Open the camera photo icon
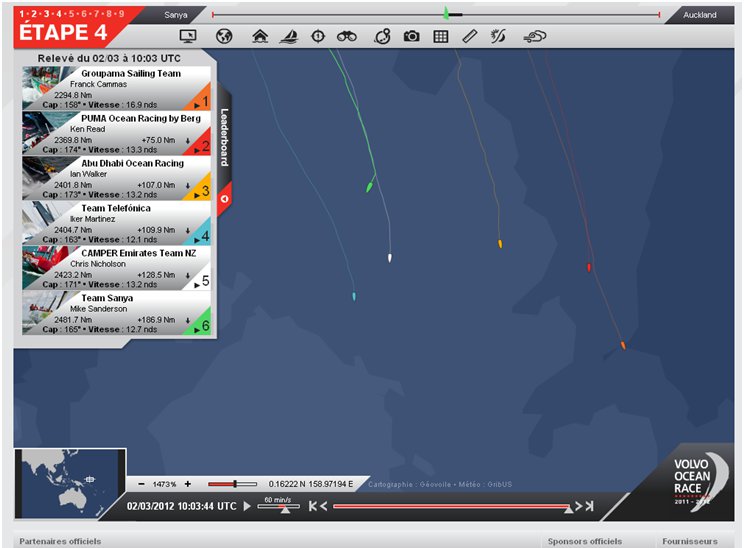The width and height of the screenshot is (745, 548). (x=411, y=36)
